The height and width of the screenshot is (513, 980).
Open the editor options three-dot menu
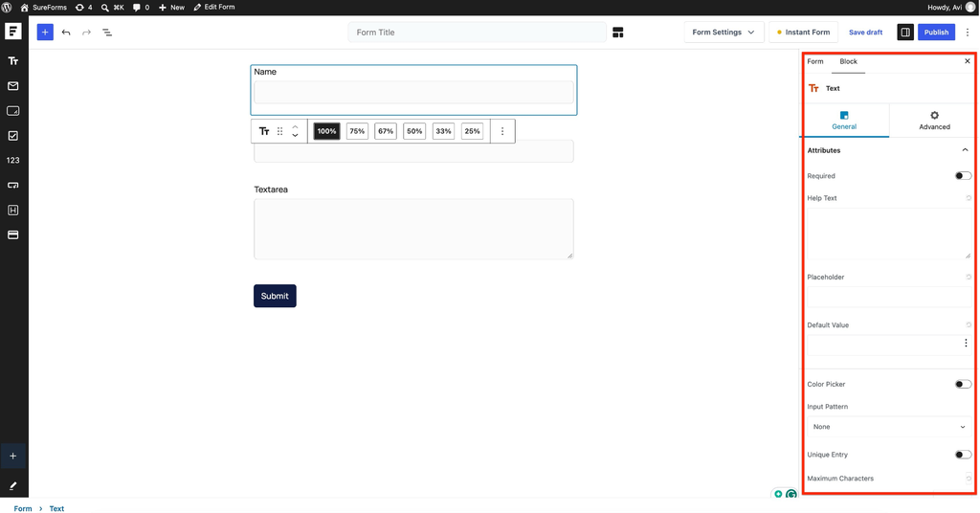point(968,33)
